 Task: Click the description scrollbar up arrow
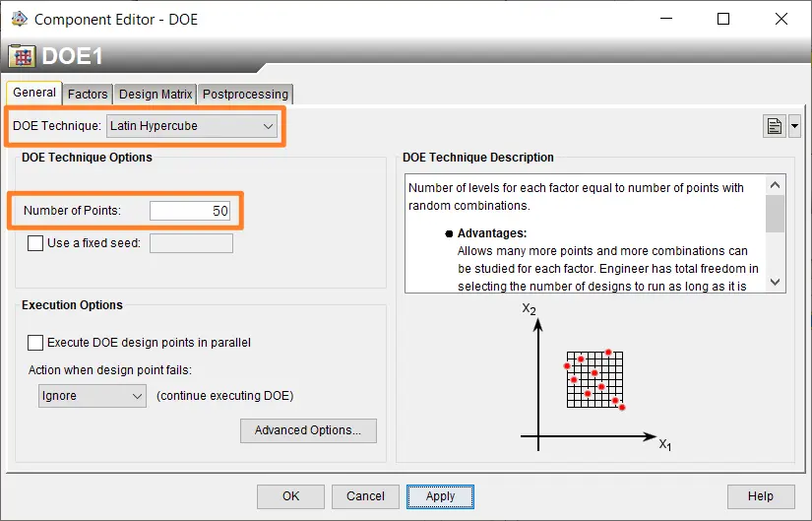click(776, 185)
